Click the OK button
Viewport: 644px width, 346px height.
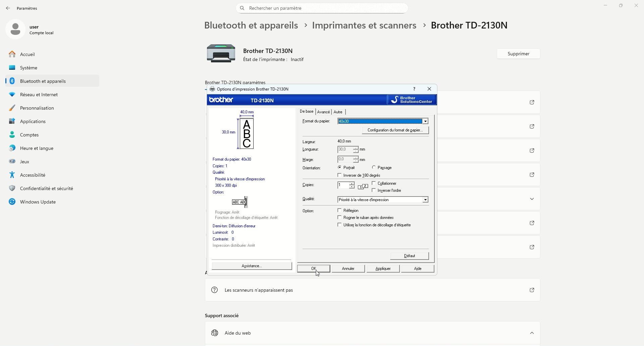point(314,269)
